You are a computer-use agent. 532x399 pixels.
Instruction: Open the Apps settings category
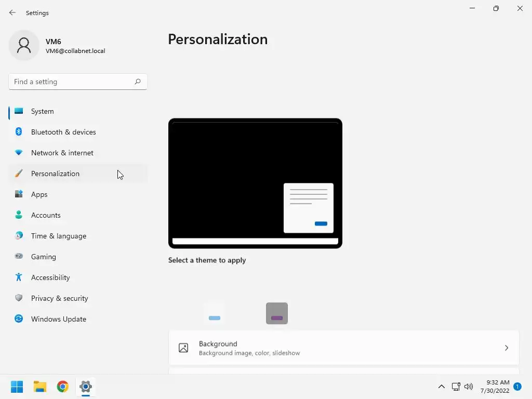pos(78,194)
